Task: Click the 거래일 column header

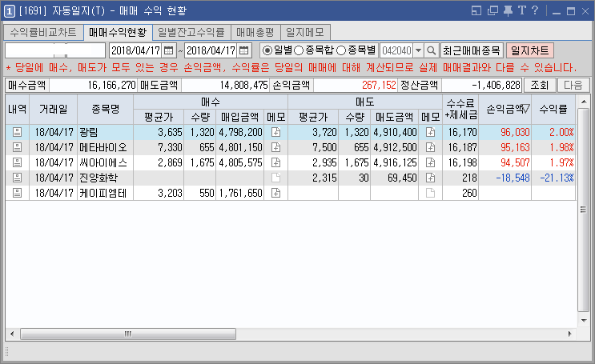Action: click(x=53, y=109)
